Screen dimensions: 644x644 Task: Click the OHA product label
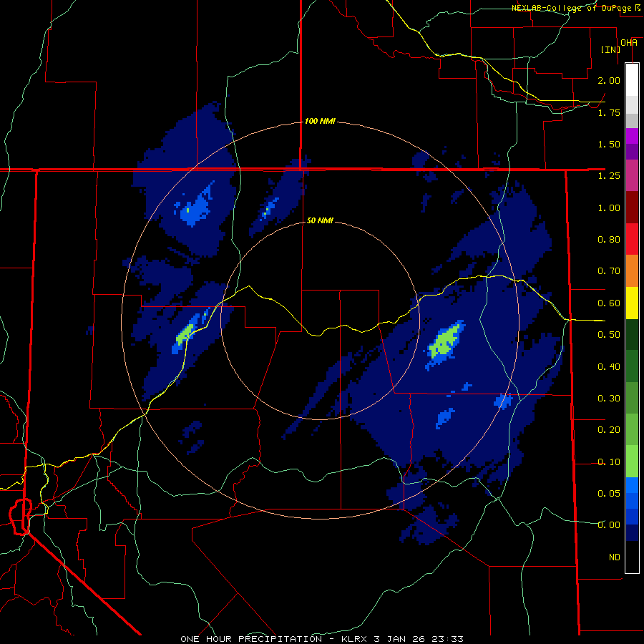point(628,42)
